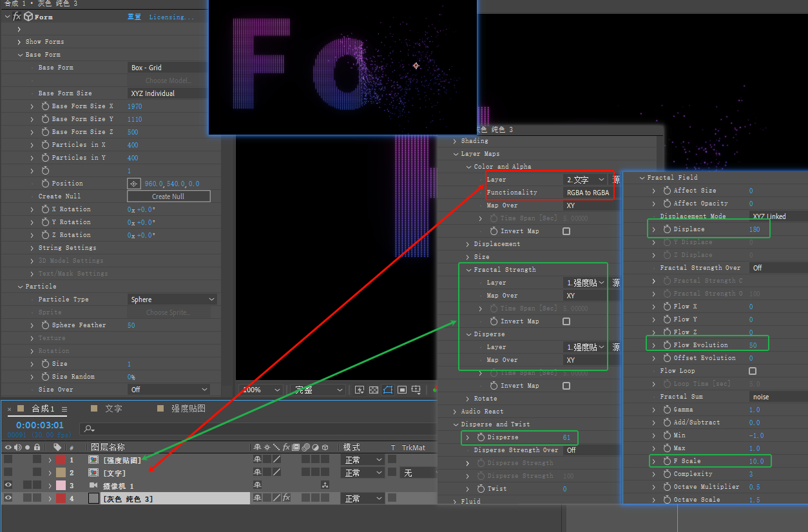Open the 100% magnification dropdown

[x=260, y=390]
